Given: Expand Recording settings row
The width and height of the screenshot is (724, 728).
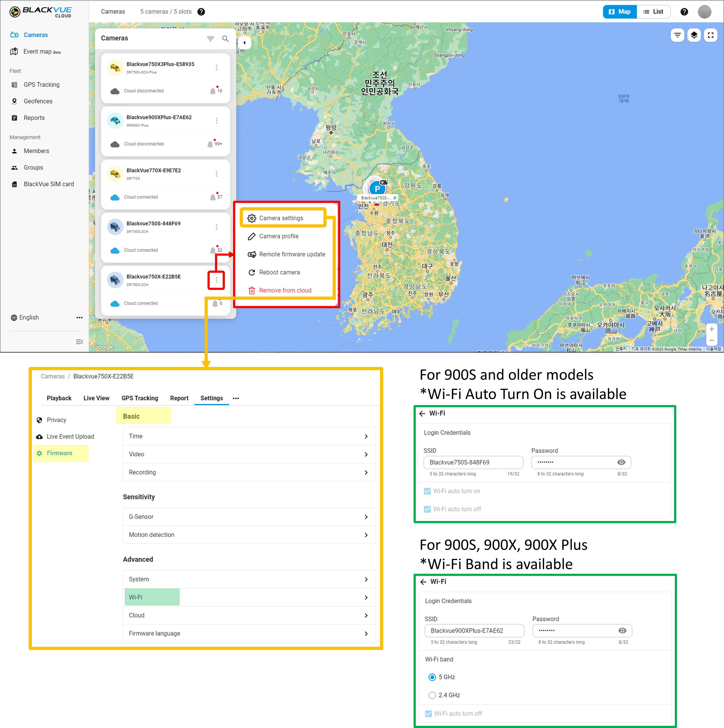Looking at the screenshot, I should tap(249, 473).
